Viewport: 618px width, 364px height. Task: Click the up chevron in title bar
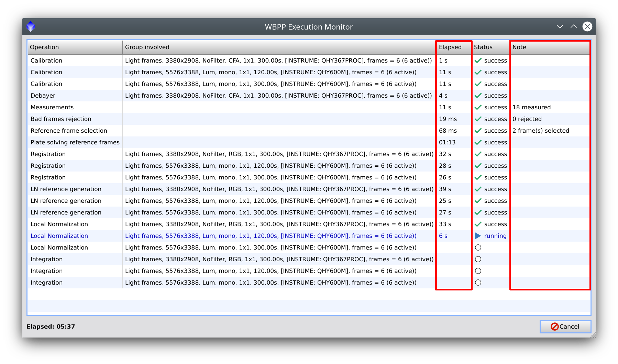tap(574, 26)
